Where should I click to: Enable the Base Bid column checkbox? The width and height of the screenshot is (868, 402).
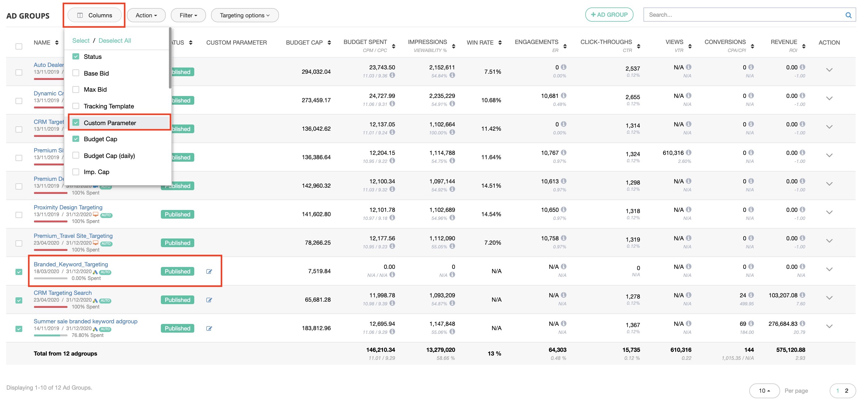click(76, 73)
